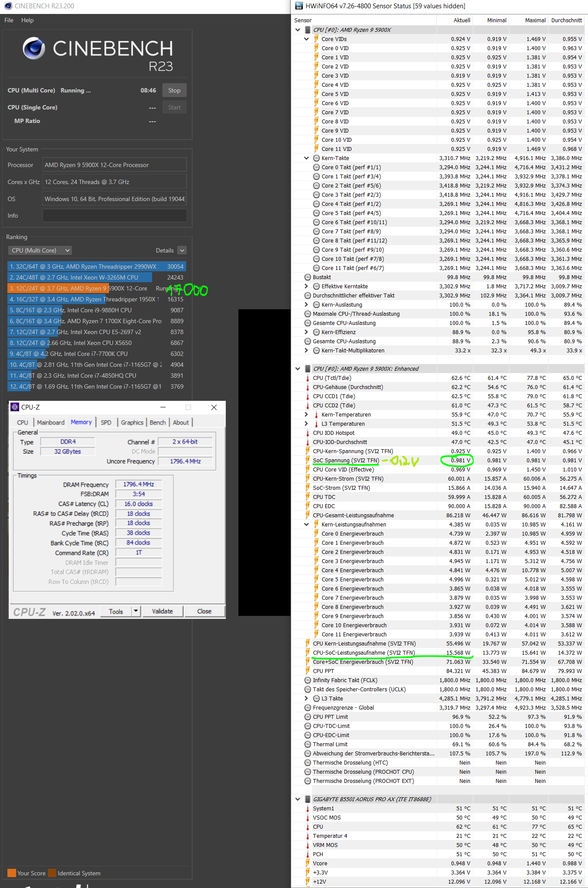The image size is (588, 888).
Task: Select the Intel Core i9-9880H ranking row
Action: pyautogui.click(x=97, y=310)
